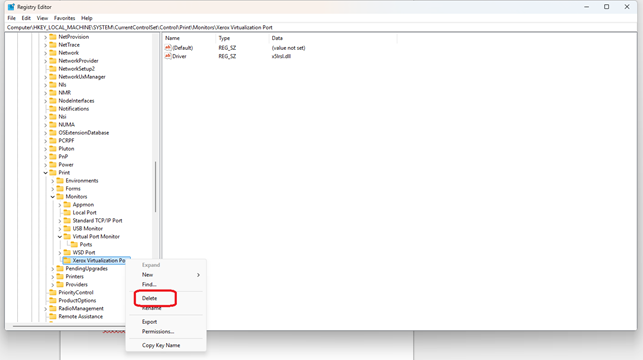Expand the PendingUpgrades key
The image size is (643, 360).
pos(53,269)
